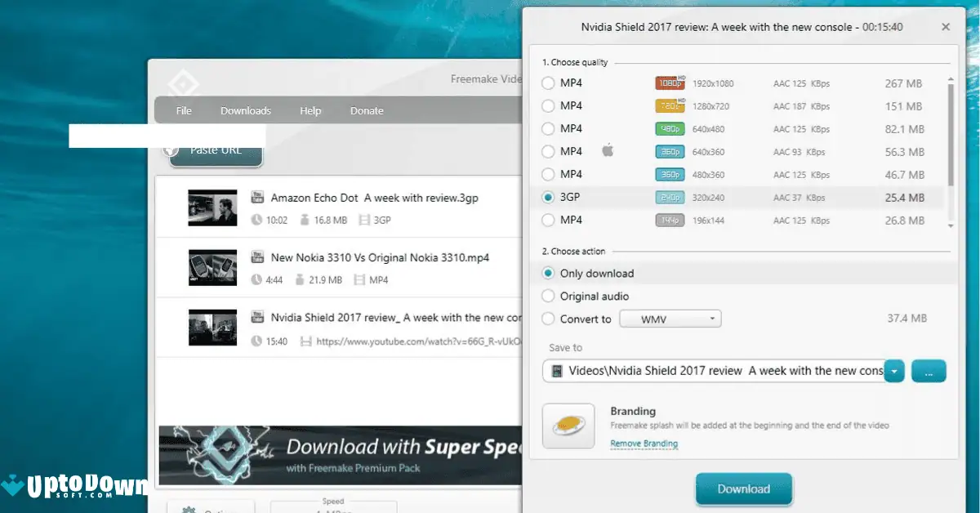
Task: Open the Help menu
Action: [310, 109]
